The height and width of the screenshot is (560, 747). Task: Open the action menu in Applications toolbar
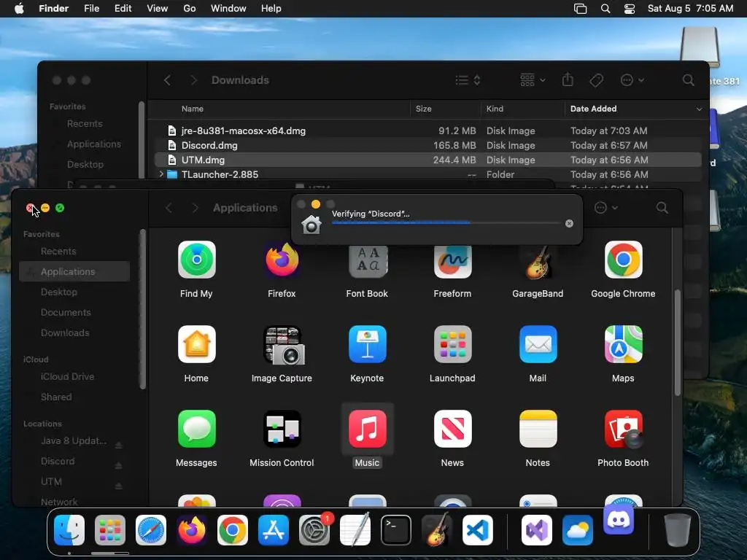click(606, 208)
